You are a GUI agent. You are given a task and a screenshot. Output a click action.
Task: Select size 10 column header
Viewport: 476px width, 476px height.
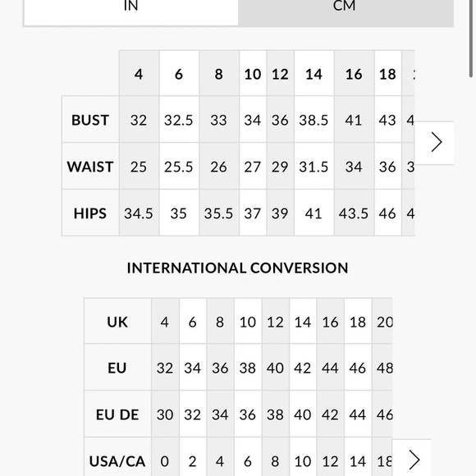coord(253,73)
